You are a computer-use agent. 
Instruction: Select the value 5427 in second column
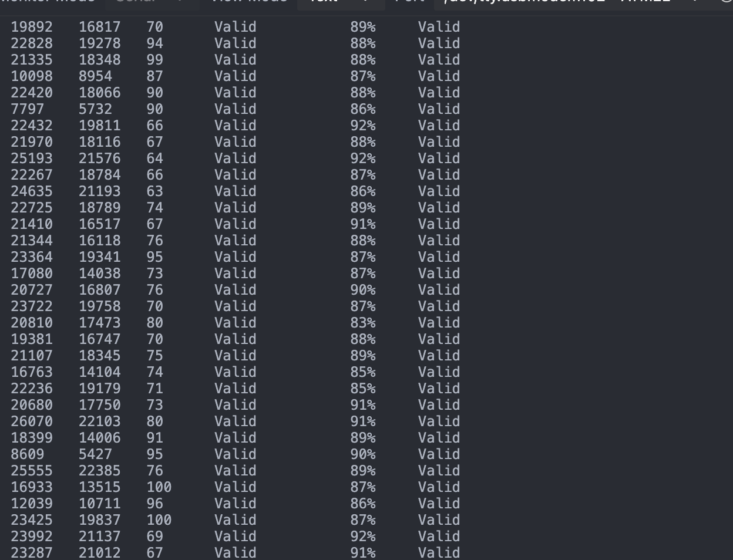(95, 454)
